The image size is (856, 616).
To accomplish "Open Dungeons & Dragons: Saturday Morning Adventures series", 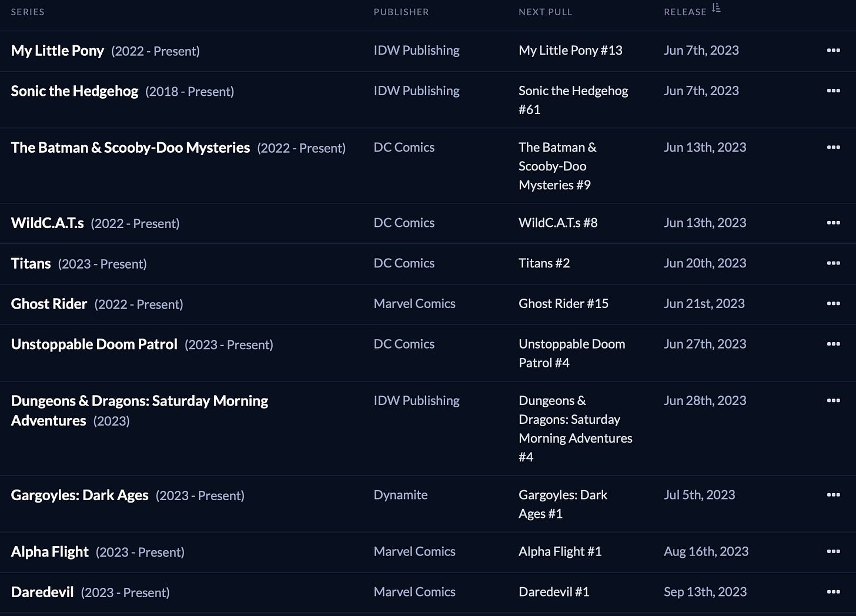I will (x=139, y=410).
